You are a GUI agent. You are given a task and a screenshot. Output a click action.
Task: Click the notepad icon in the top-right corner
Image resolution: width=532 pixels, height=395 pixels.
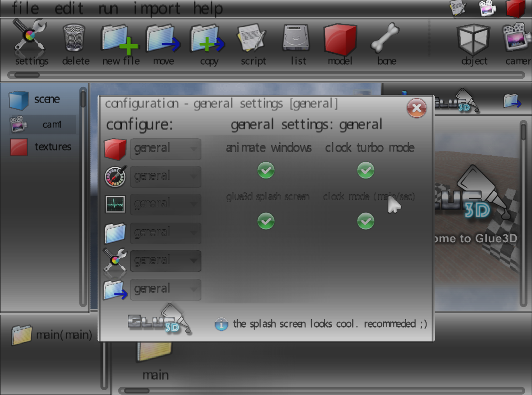point(458,8)
